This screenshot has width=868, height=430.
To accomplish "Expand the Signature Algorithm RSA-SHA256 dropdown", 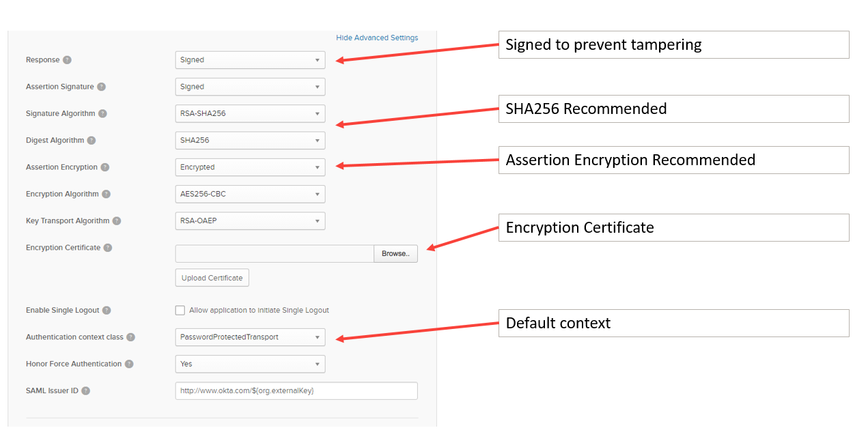I will (250, 113).
